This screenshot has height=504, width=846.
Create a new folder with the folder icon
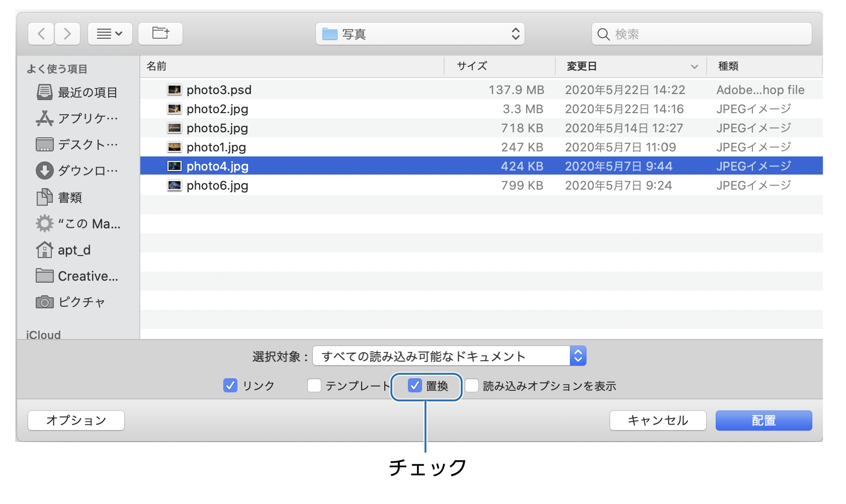160,34
